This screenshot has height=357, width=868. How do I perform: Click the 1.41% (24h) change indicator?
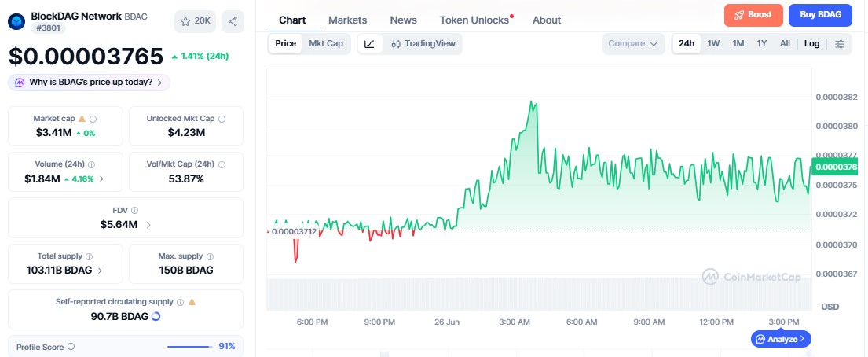200,56
